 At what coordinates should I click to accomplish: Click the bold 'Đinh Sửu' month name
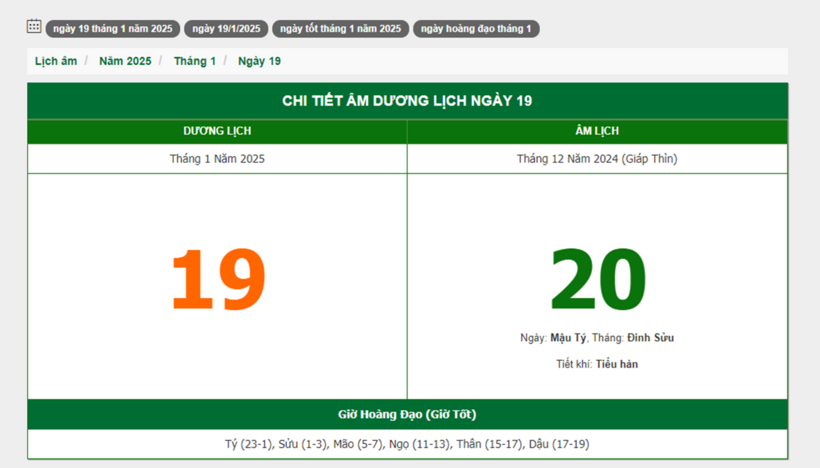(650, 338)
